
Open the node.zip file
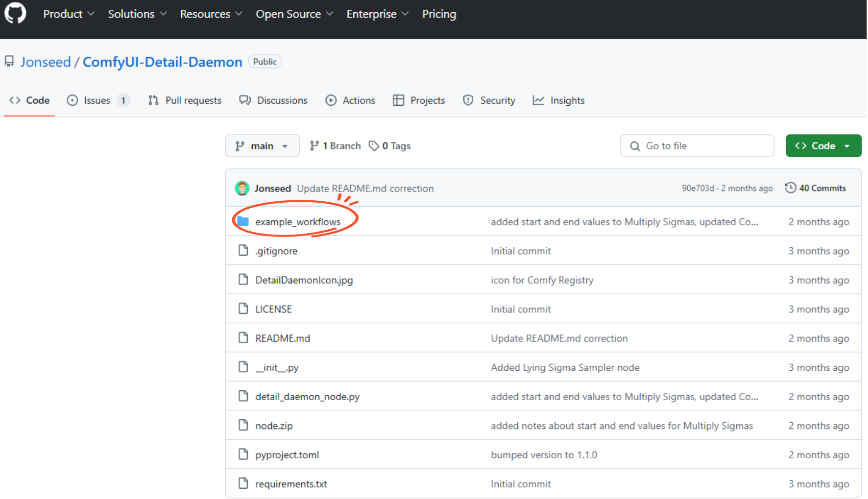(274, 426)
